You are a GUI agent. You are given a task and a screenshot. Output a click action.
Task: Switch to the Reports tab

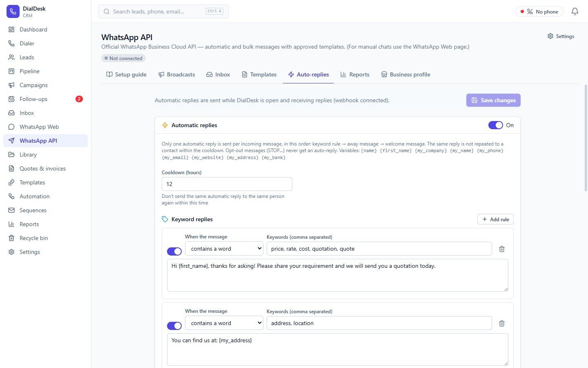pos(354,74)
